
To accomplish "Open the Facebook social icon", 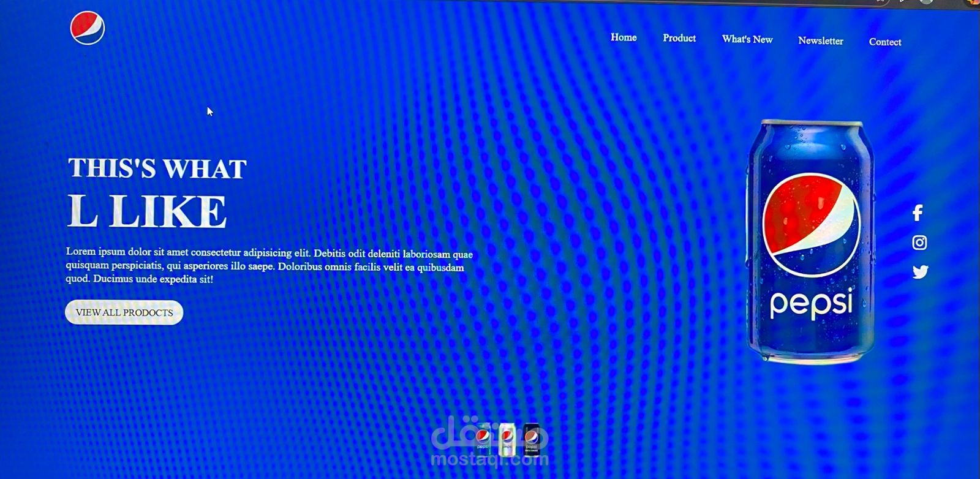I will [918, 213].
